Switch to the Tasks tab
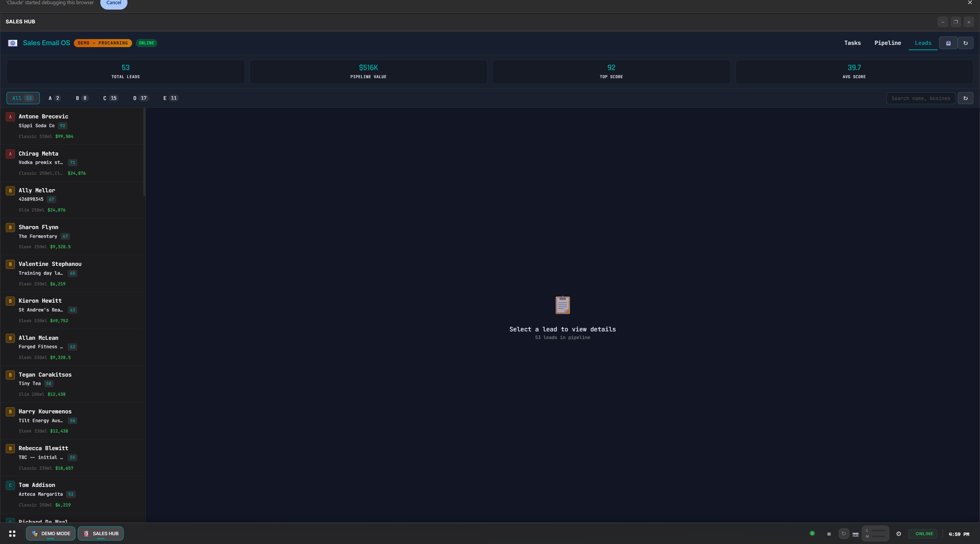The height and width of the screenshot is (544, 980). click(x=853, y=43)
